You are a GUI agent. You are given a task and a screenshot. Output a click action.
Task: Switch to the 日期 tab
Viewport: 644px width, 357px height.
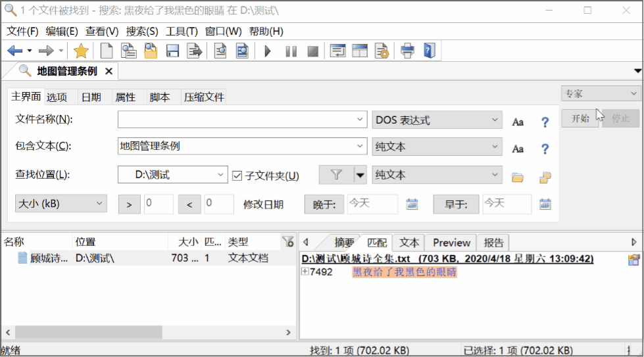(91, 97)
